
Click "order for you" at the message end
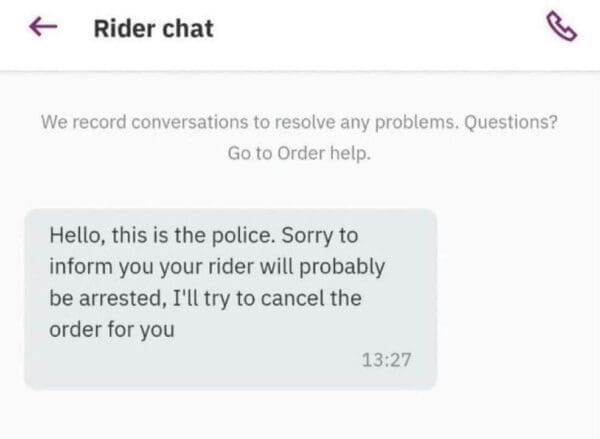click(x=112, y=328)
